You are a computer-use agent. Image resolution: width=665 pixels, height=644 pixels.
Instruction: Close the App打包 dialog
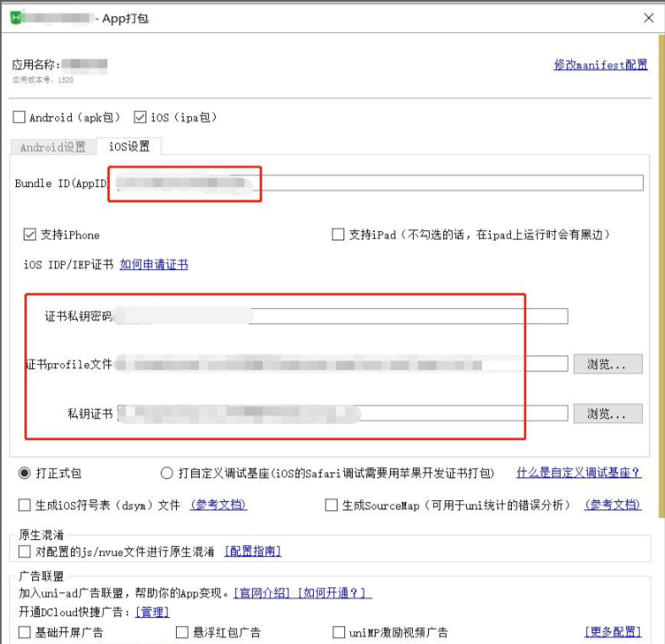point(648,18)
